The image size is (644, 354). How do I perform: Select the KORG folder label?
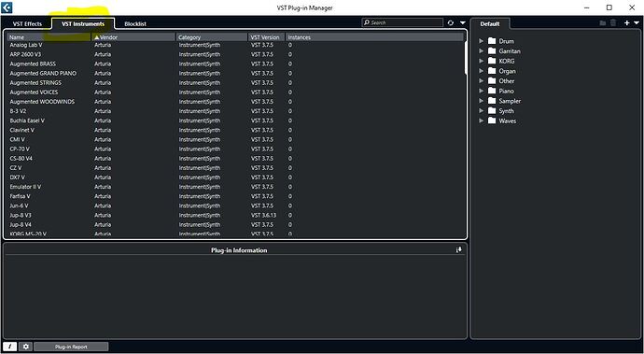(x=507, y=61)
